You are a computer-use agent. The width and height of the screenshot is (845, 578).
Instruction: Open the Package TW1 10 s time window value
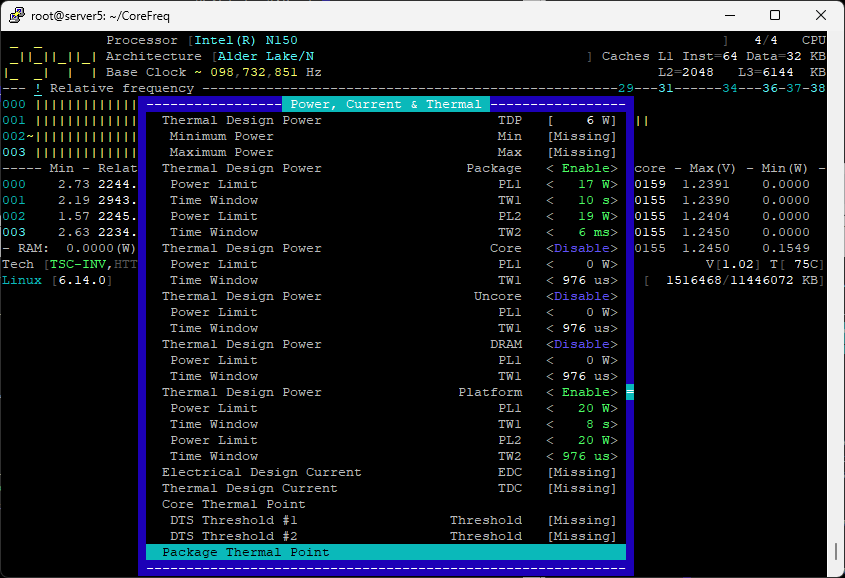click(581, 200)
